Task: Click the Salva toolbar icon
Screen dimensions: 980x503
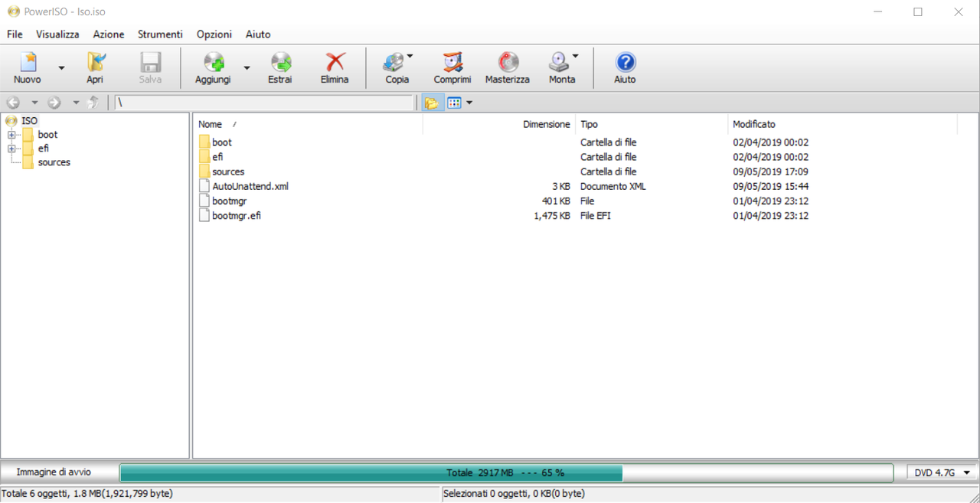Action: [x=150, y=62]
